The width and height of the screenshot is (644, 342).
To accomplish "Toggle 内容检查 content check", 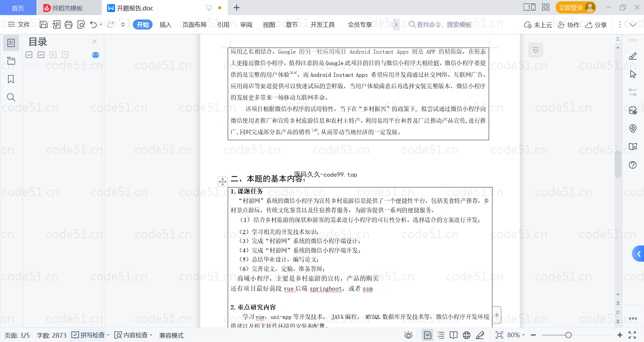I will (131, 335).
